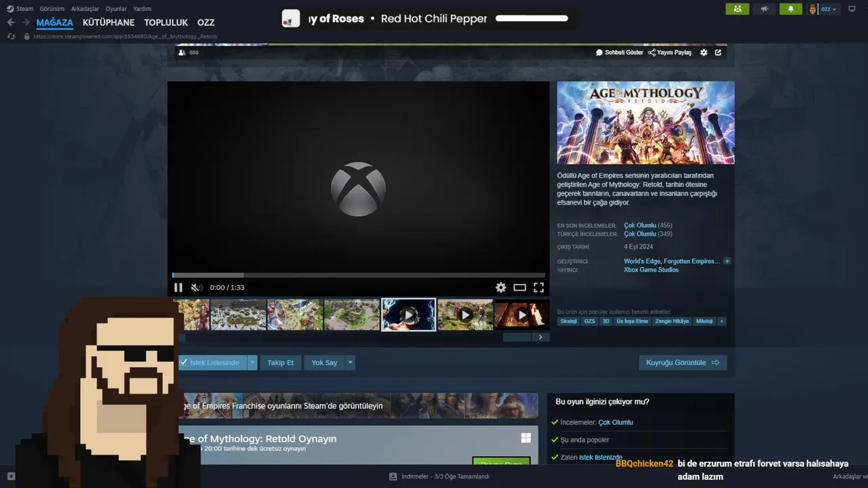This screenshot has width=868, height=488.
Task: Open the Oyunlar menu
Action: tap(116, 9)
